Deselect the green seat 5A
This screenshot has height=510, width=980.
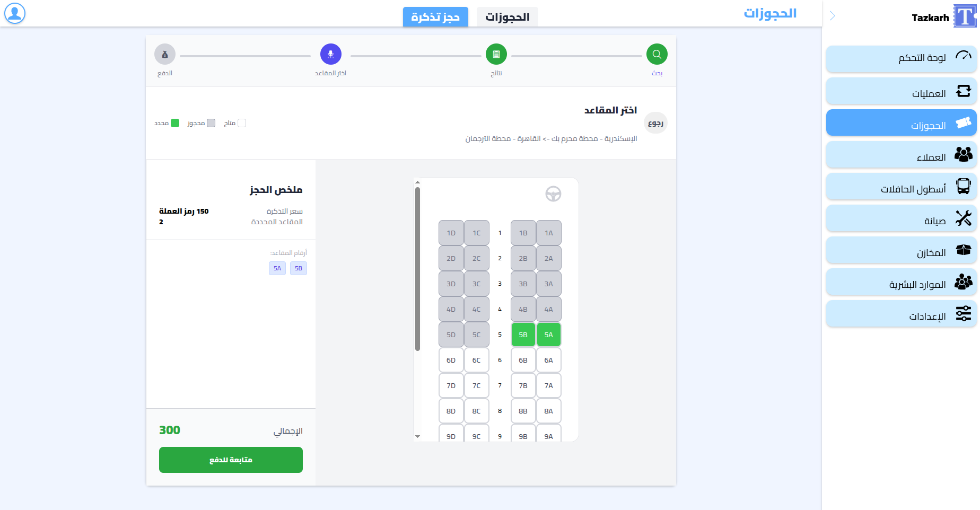[x=548, y=335]
